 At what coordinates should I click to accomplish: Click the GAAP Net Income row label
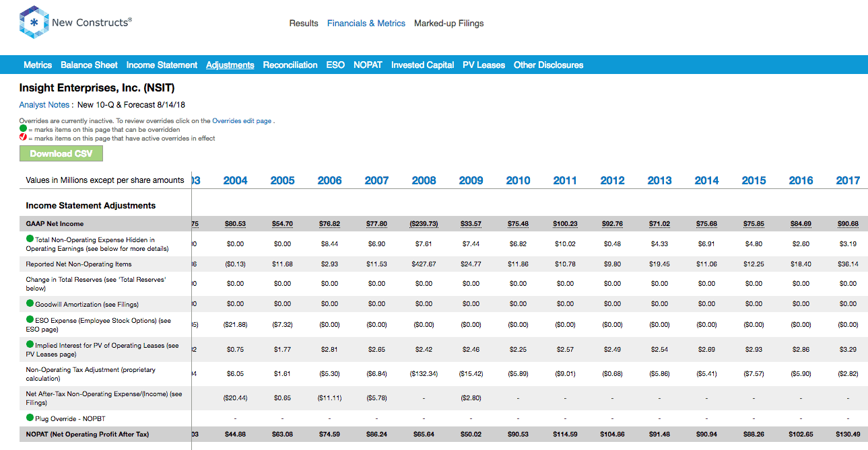coord(55,223)
